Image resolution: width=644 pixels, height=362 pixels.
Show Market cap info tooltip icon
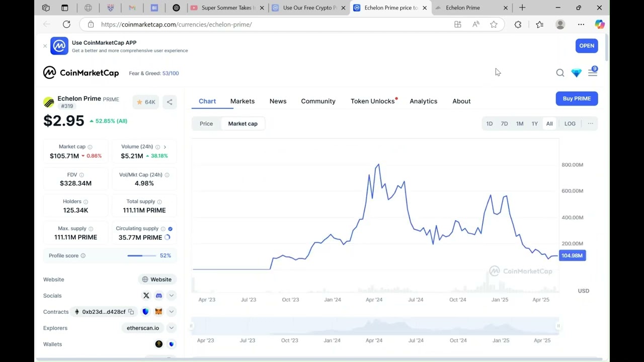[90, 147]
